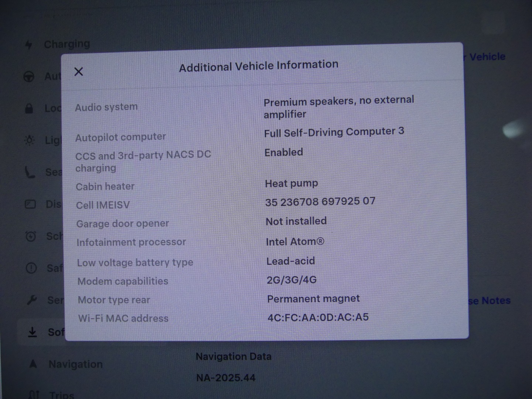The image size is (532, 399).
Task: Tap the NA-2025.44 navigation data version
Action: coord(226,378)
